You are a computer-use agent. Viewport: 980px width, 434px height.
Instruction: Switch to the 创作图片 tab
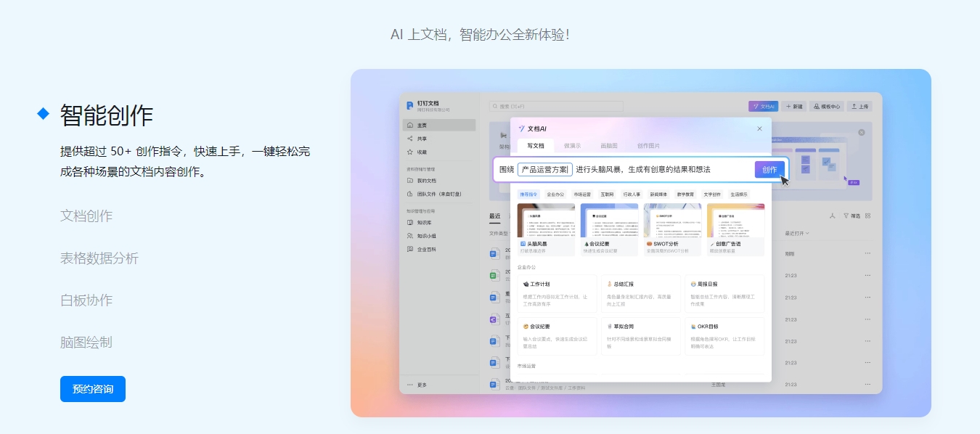(x=648, y=145)
